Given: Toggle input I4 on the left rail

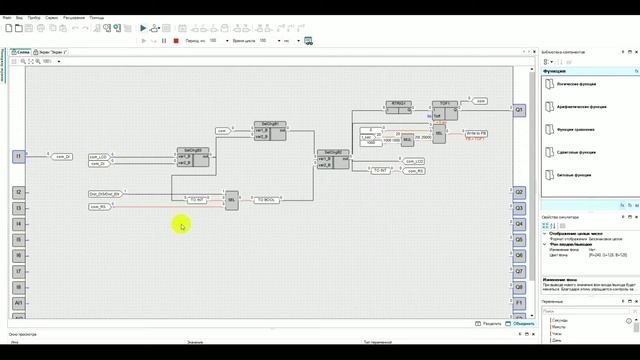Looking at the screenshot, I should (x=18, y=224).
